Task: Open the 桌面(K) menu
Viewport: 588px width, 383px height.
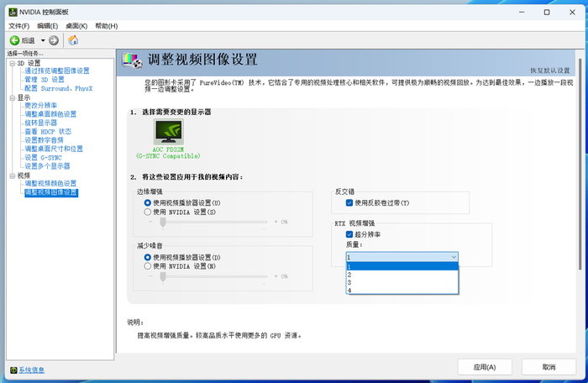Action: pyautogui.click(x=76, y=26)
